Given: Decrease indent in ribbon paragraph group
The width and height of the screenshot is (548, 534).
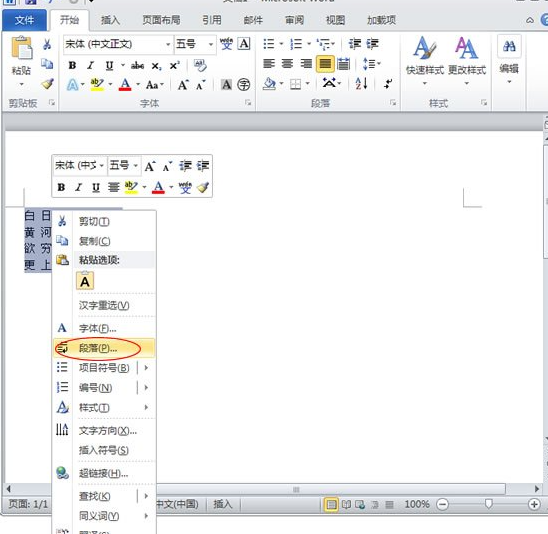Looking at the screenshot, I should [x=354, y=44].
